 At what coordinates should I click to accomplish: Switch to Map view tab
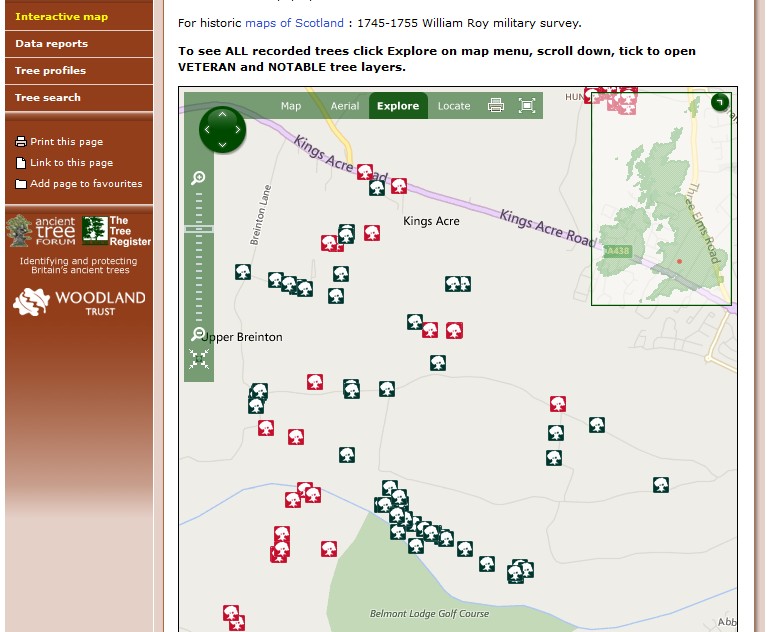[291, 106]
